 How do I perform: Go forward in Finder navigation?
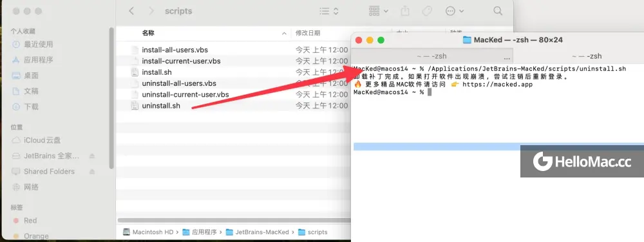click(151, 11)
